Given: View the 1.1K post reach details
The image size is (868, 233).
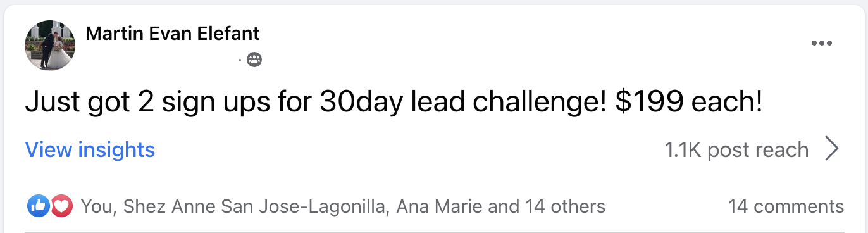Looking at the screenshot, I should click(736, 150).
